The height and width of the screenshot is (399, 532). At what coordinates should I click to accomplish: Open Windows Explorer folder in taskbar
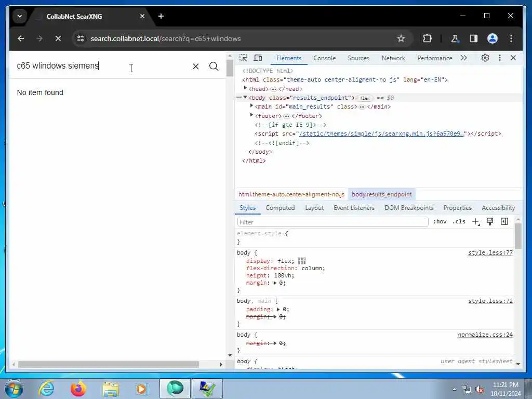pyautogui.click(x=111, y=389)
